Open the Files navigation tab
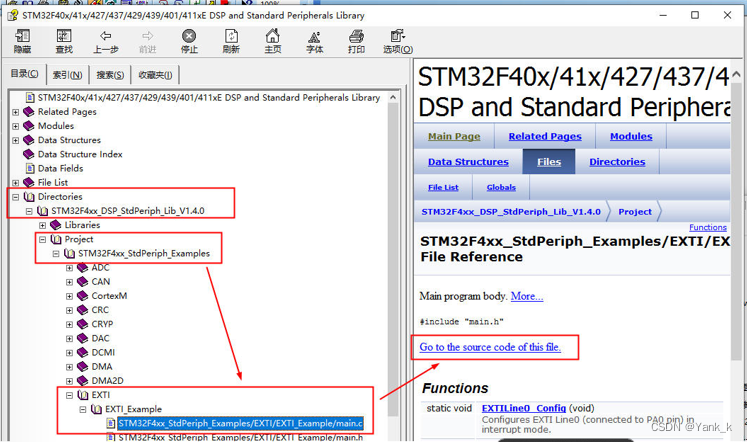This screenshot has width=747, height=442. 549,162
